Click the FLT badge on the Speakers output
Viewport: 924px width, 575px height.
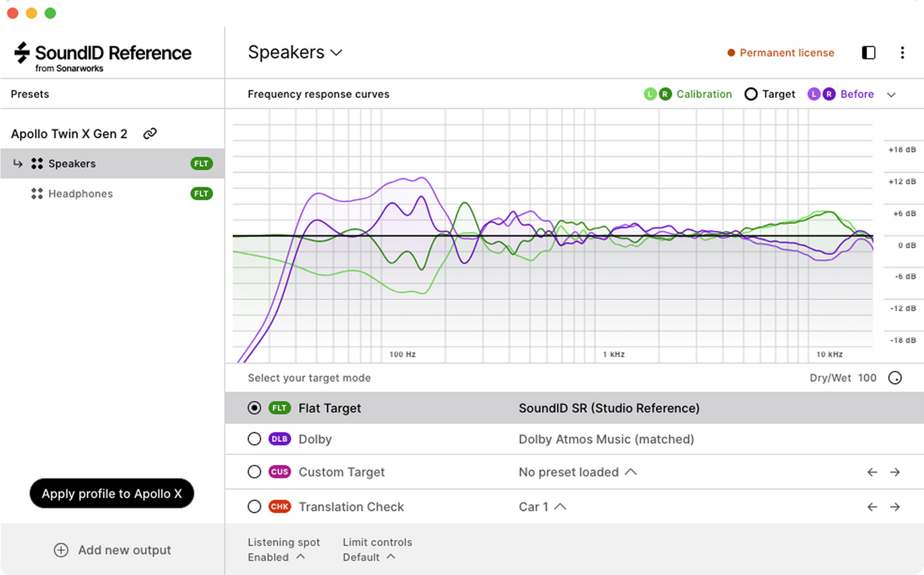pyautogui.click(x=201, y=163)
